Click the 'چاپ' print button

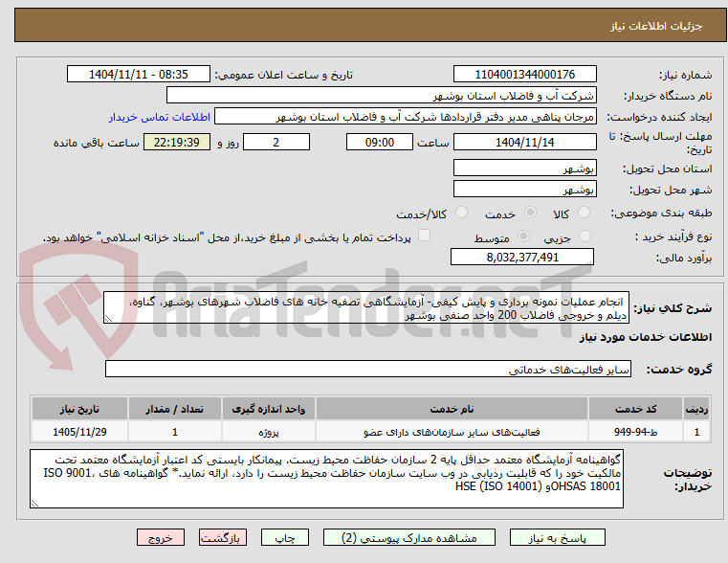click(285, 537)
